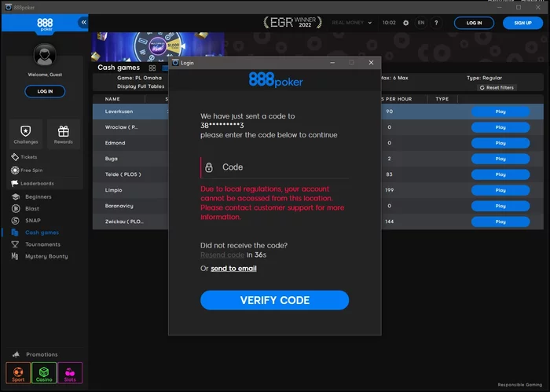Screen dimensions: 550x392
Task: Select Mystery Bounty in the sidebar menu
Action: click(x=39, y=256)
